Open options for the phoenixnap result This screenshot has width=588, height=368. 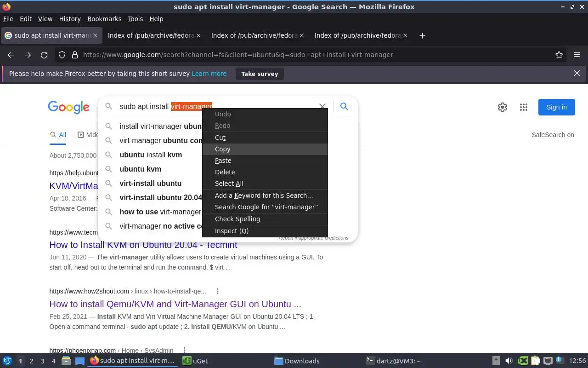(x=185, y=351)
